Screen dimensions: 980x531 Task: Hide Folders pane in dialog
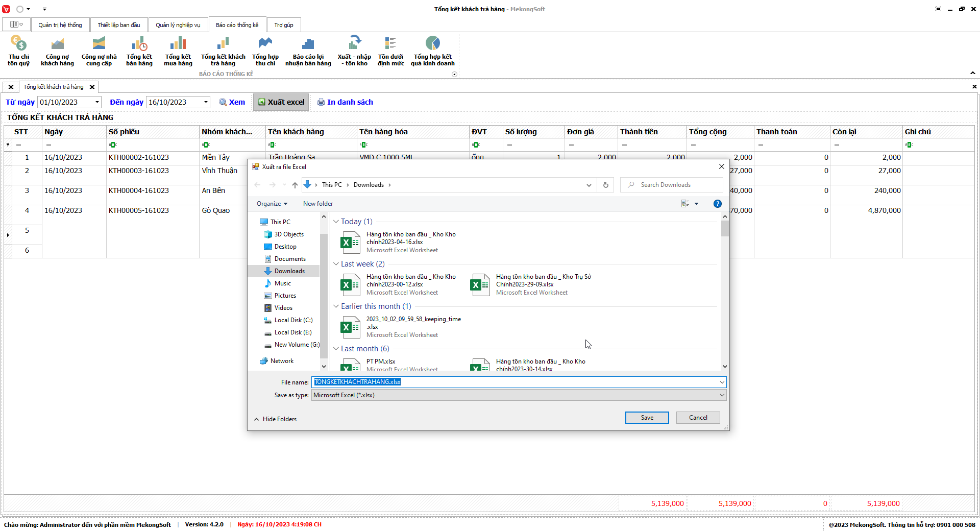[276, 419]
